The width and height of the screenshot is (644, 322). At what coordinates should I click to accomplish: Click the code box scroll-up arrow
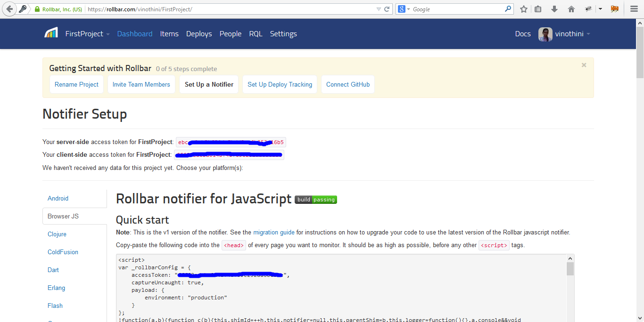[x=570, y=258]
